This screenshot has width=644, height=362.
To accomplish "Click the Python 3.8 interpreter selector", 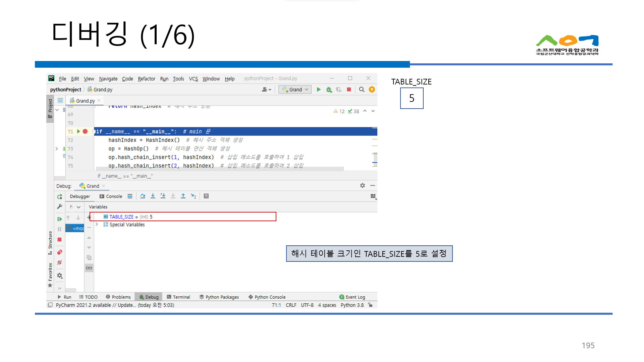I will click(x=352, y=305).
